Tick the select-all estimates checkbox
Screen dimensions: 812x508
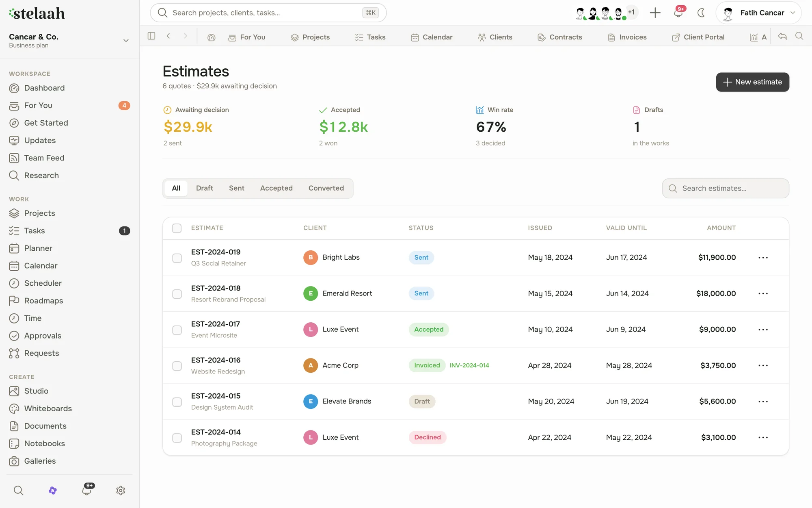[x=177, y=228]
